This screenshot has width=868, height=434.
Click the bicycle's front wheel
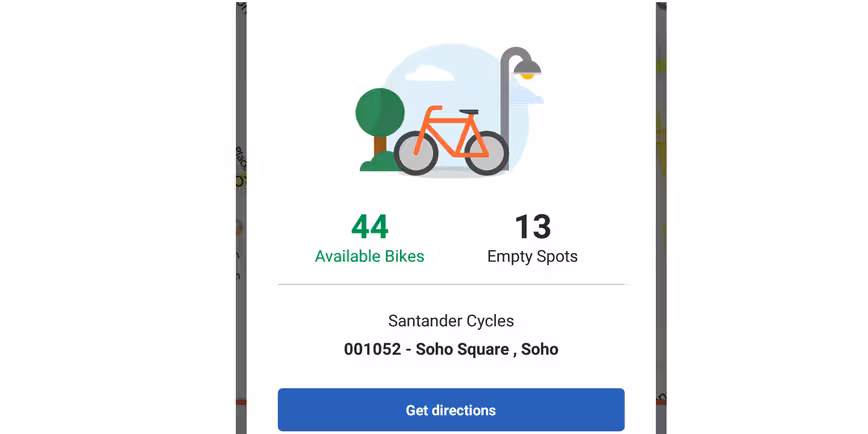pyautogui.click(x=487, y=153)
